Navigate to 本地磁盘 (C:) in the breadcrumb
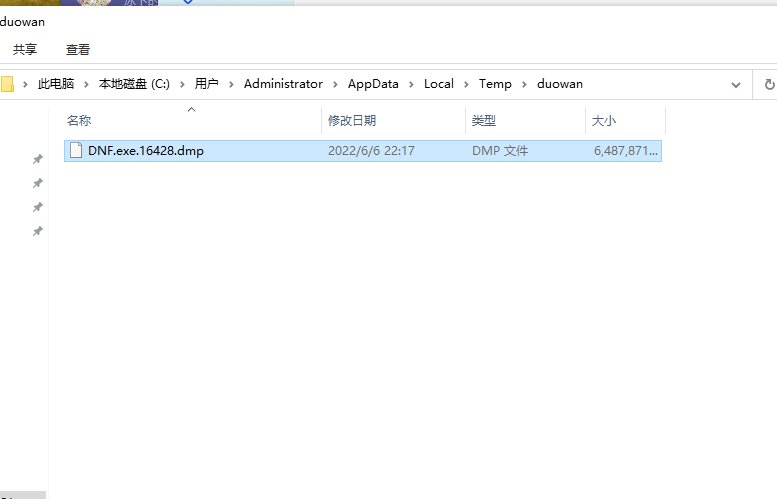 (133, 84)
